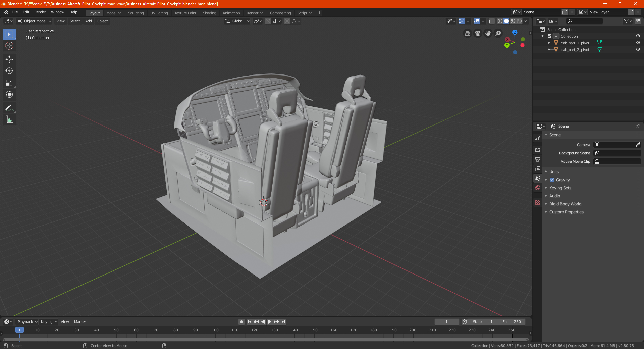Activate the 3D Cursor tool
This screenshot has height=349, width=644.
click(x=9, y=46)
